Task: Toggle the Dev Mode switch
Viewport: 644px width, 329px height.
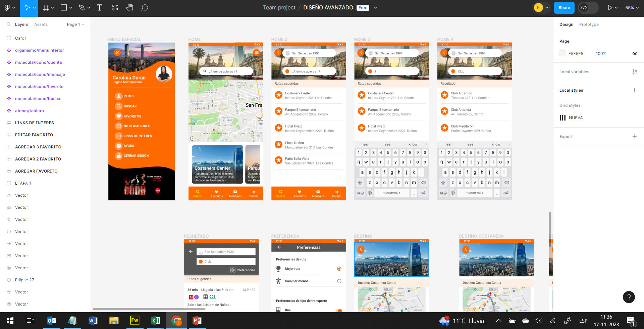Action: point(588,8)
